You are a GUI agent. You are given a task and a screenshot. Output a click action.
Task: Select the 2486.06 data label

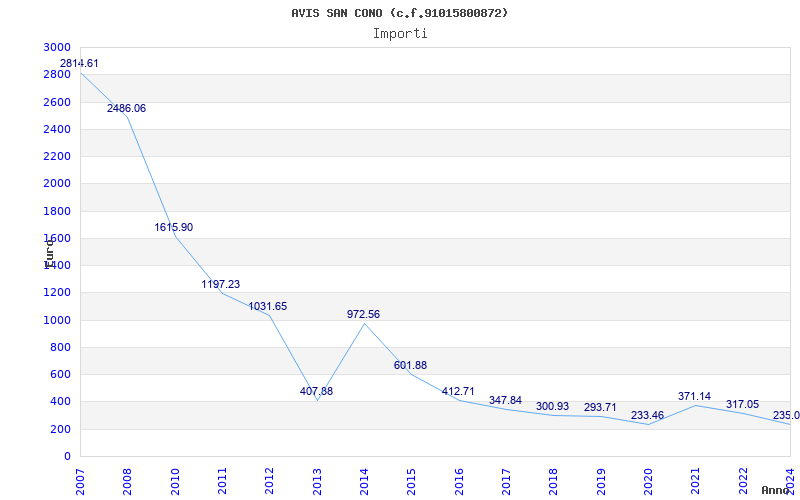(x=126, y=108)
